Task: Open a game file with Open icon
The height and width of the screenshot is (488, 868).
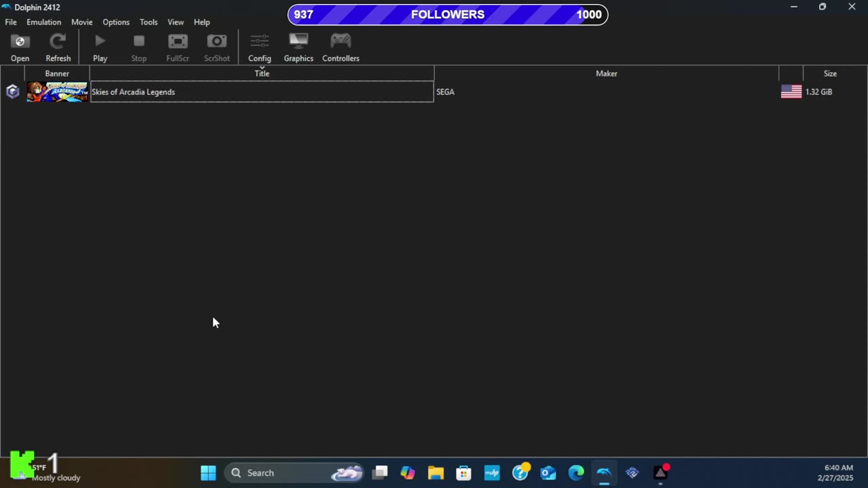Action: (20, 48)
